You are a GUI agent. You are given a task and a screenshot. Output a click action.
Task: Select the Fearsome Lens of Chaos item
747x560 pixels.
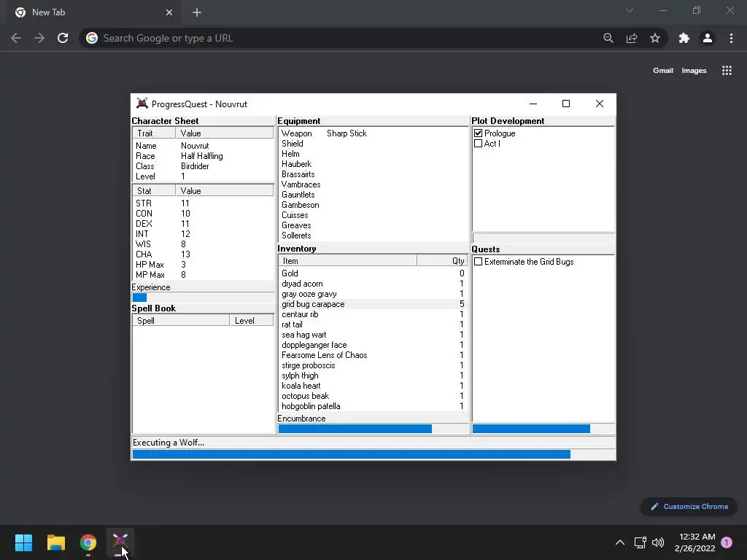[373, 355]
